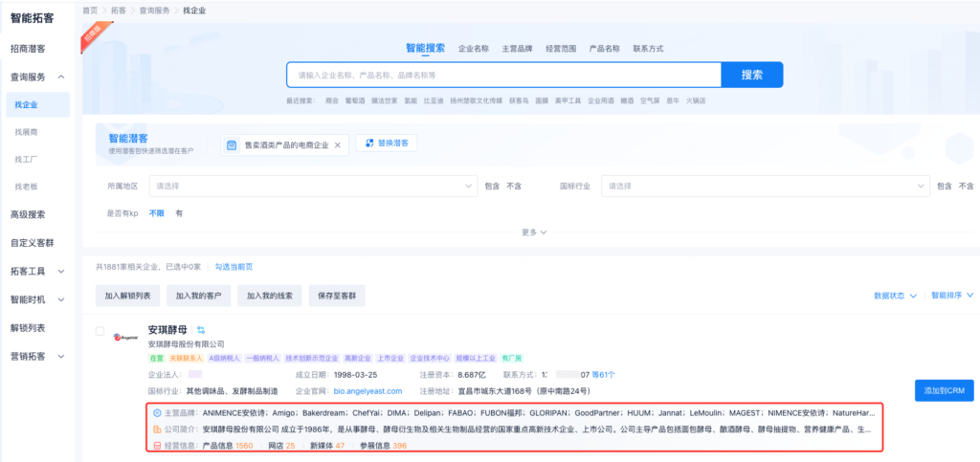Click the 主营品牌 shield icon
Image resolution: width=980 pixels, height=462 pixels.
(x=157, y=412)
